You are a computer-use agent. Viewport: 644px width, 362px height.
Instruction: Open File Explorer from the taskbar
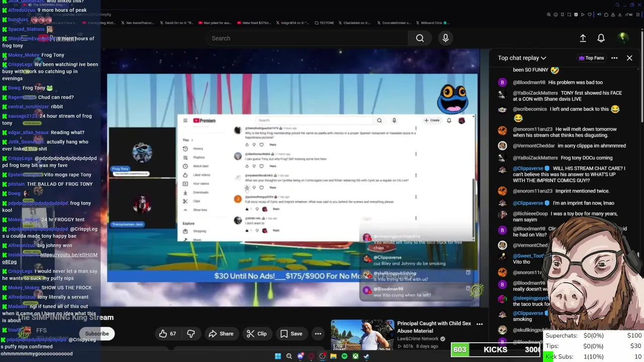tap(333, 356)
